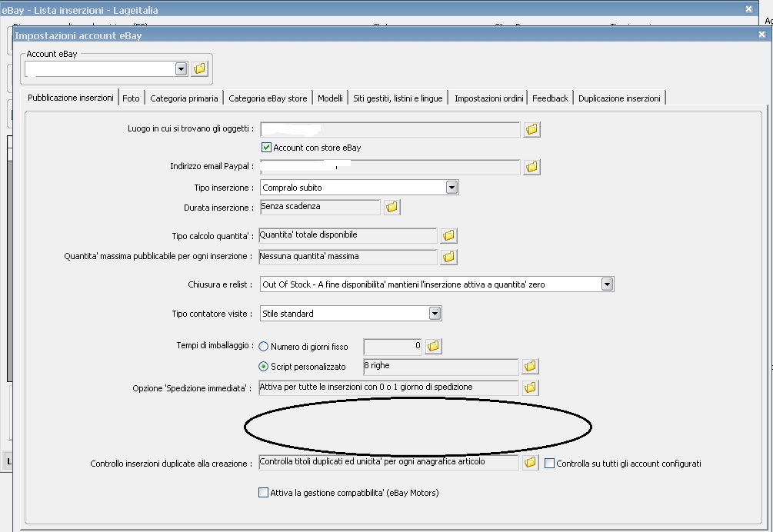Image resolution: width=773 pixels, height=532 pixels.
Task: Toggle Account con store eBay checkbox
Action: tap(266, 148)
